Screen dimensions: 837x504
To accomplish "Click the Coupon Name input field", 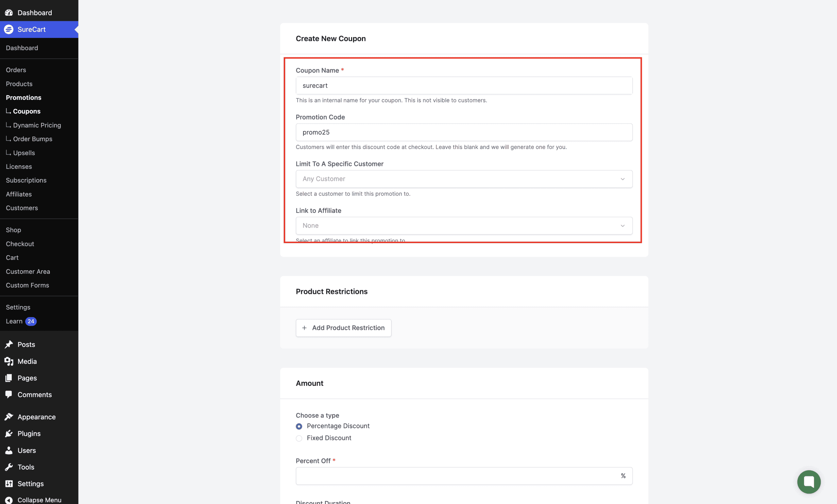I will pyautogui.click(x=464, y=86).
